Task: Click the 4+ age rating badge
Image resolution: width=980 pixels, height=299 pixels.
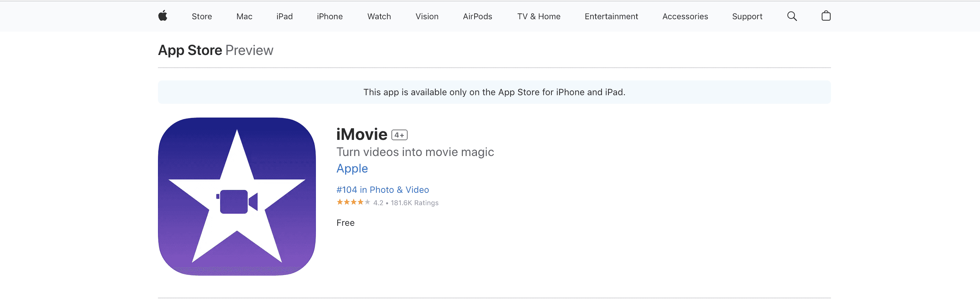Action: pyautogui.click(x=399, y=135)
